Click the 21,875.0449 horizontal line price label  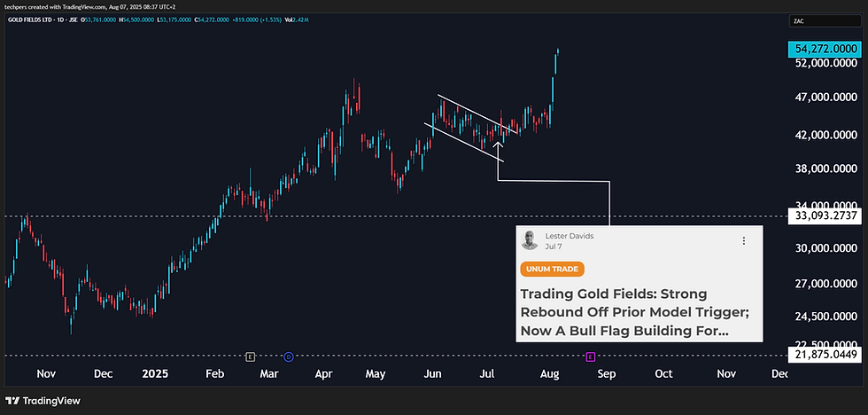[825, 355]
